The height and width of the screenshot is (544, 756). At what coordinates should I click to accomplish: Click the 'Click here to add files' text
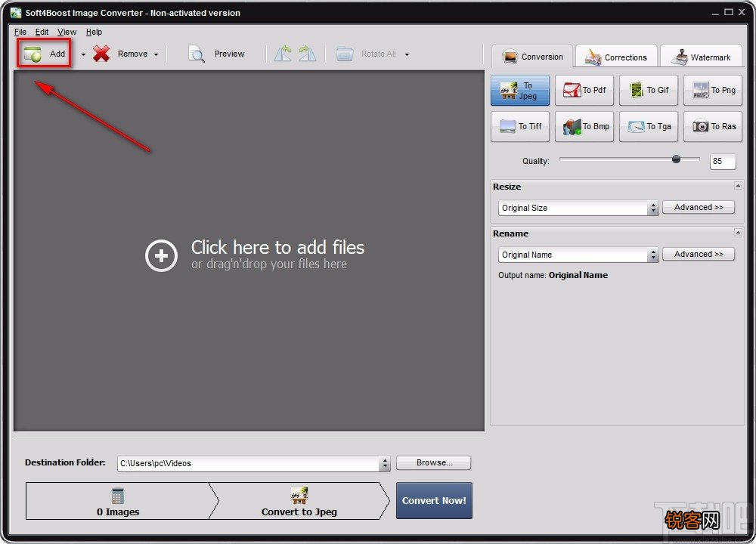277,247
